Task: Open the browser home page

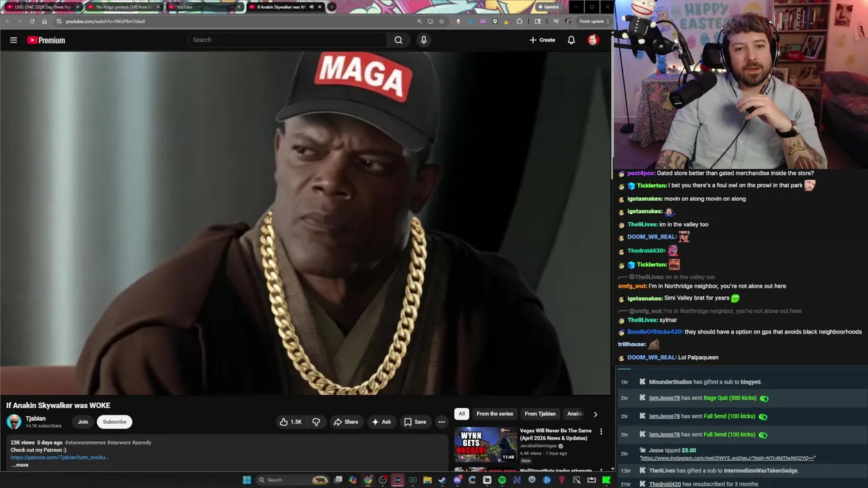Action: coord(44,21)
